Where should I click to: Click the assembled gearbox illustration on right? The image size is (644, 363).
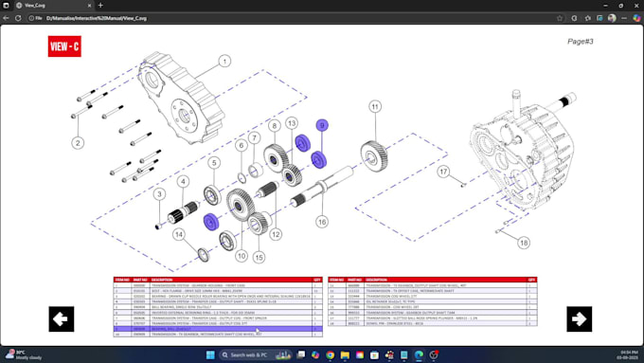coord(524,150)
